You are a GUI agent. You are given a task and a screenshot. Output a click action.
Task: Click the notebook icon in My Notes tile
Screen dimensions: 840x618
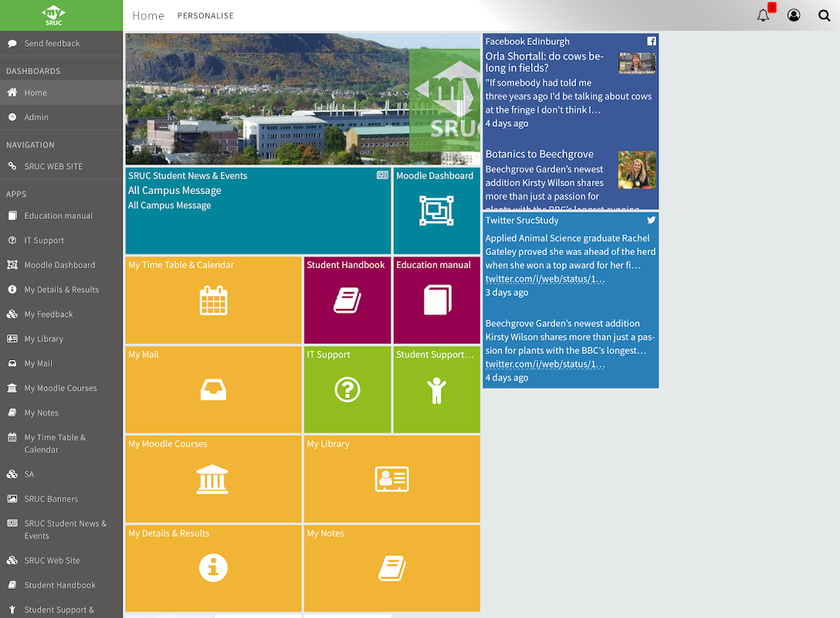392,568
